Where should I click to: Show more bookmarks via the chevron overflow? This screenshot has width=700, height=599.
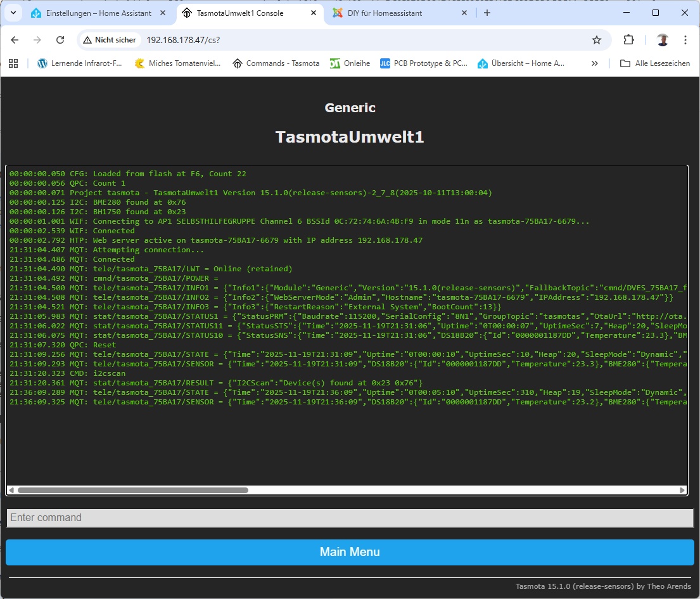click(594, 63)
